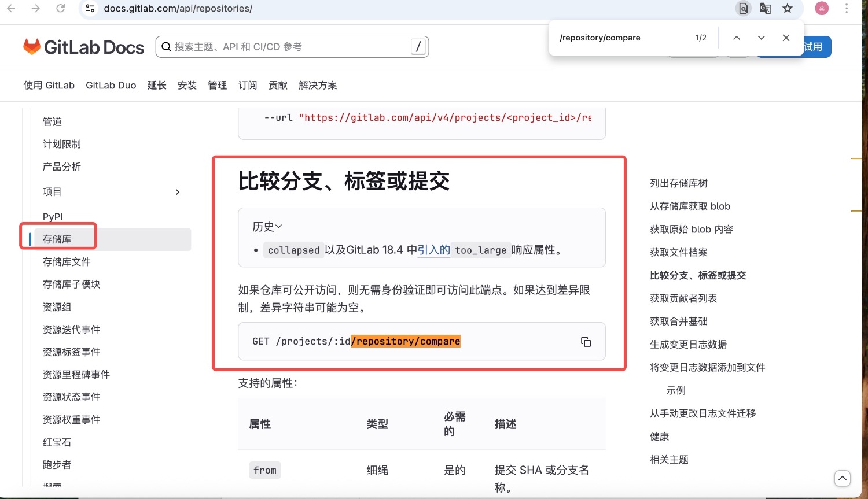Jump to '生成变更日志数据' in contents

(x=689, y=345)
